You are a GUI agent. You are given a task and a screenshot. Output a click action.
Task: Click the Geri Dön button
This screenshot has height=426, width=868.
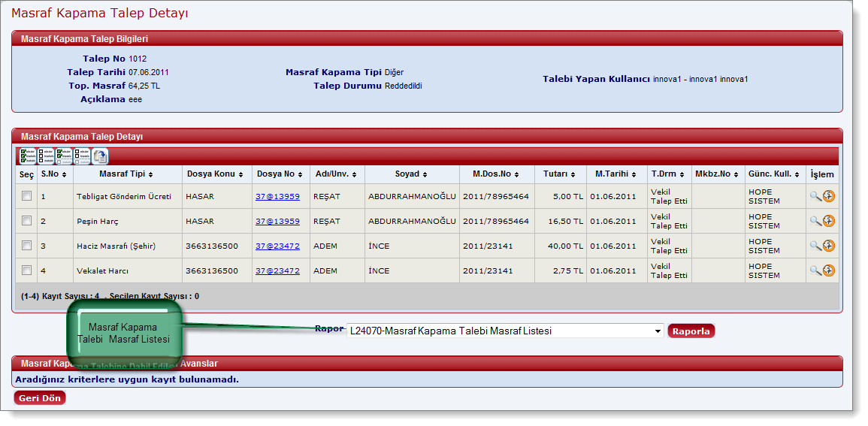39,397
